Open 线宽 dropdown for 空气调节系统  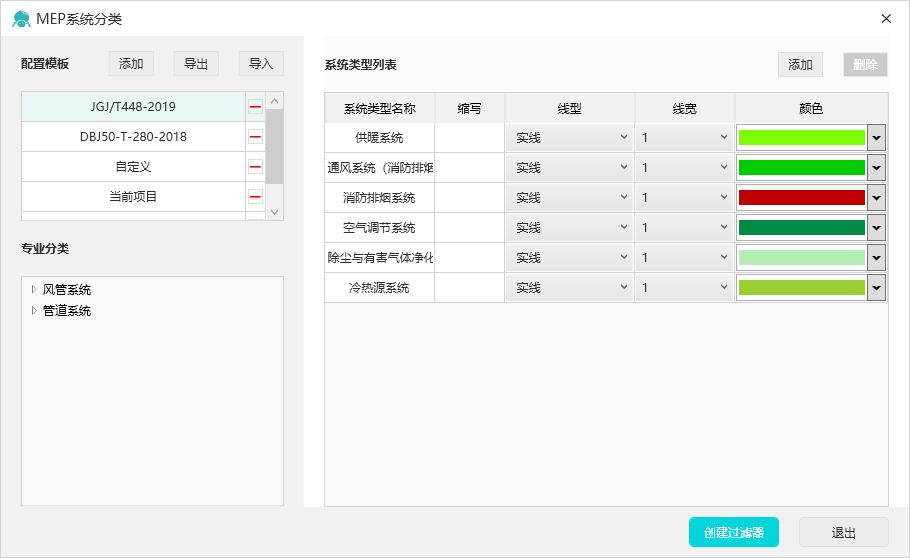(685, 228)
